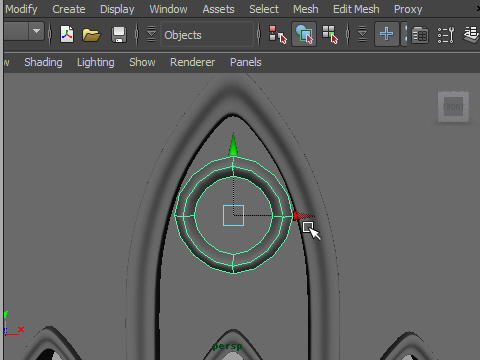The width and height of the screenshot is (480, 360).
Task: Toggle the blue plus icon button
Action: coord(387,34)
